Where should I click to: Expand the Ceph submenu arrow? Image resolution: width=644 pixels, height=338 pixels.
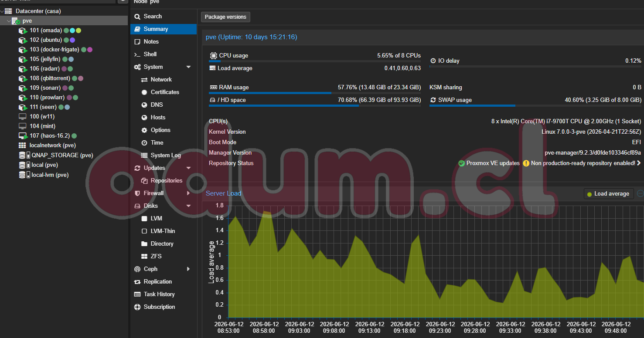tap(188, 269)
